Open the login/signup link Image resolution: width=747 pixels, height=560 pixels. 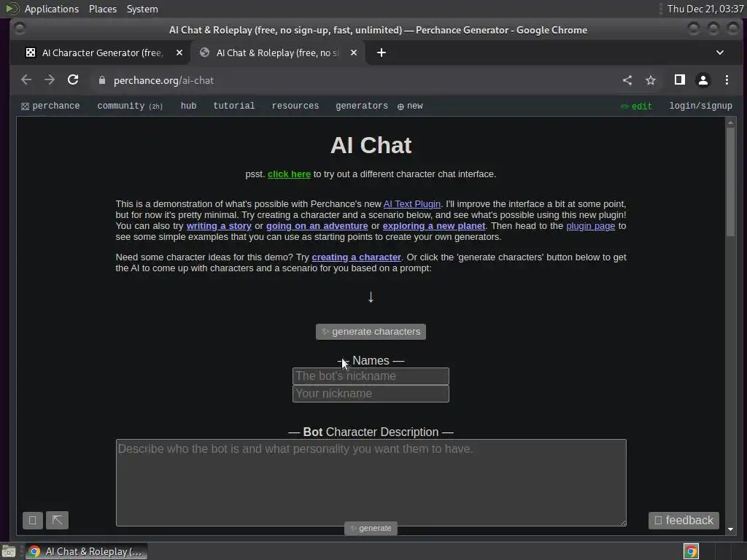700,106
